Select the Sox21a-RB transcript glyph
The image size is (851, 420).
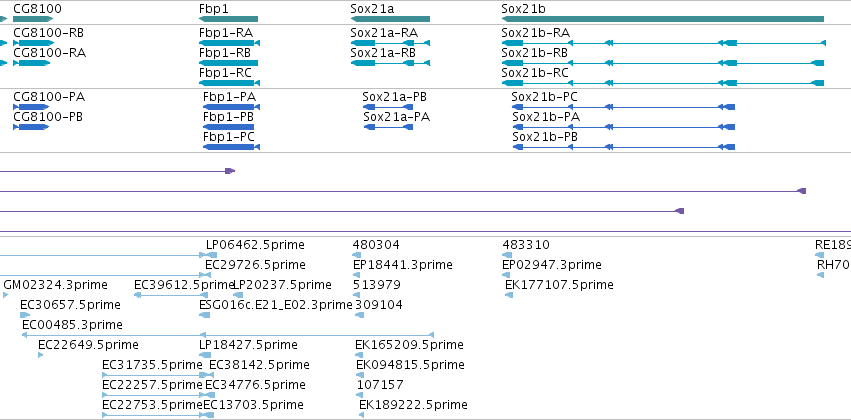[390, 63]
